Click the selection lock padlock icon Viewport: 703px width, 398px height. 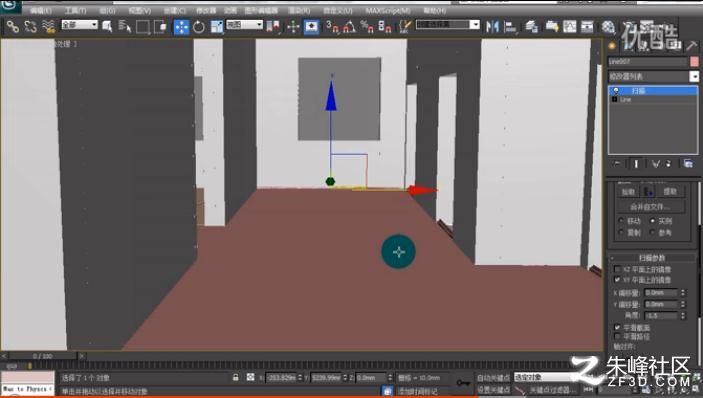pos(236,377)
